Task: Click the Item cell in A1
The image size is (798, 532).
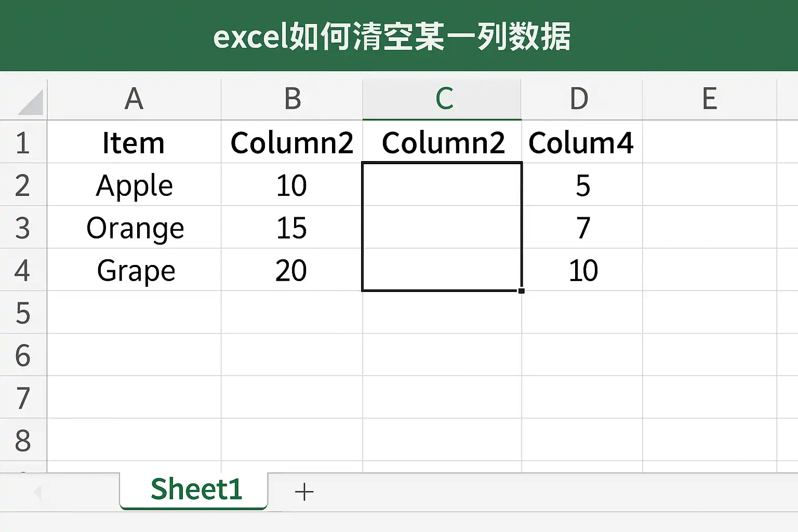Action: (134, 142)
